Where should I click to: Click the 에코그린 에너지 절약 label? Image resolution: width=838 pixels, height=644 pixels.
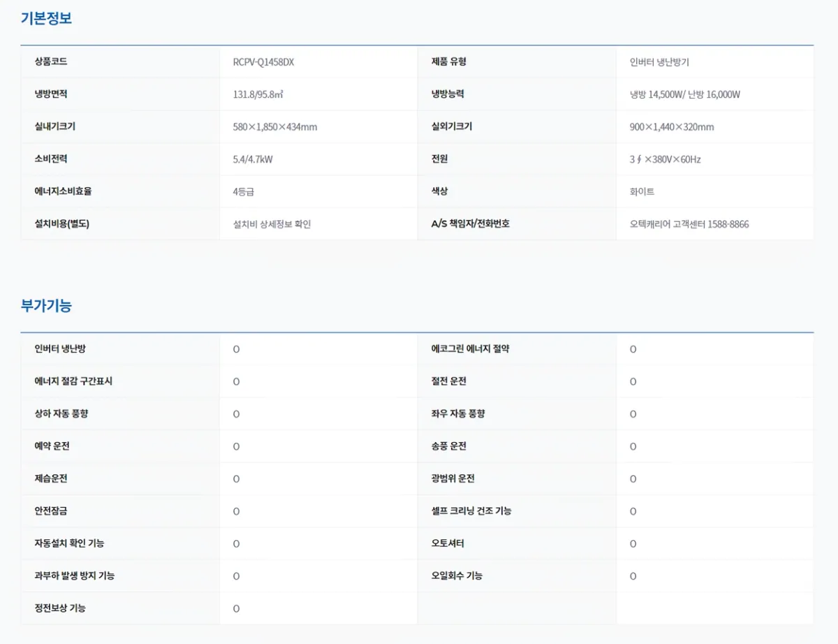click(470, 349)
